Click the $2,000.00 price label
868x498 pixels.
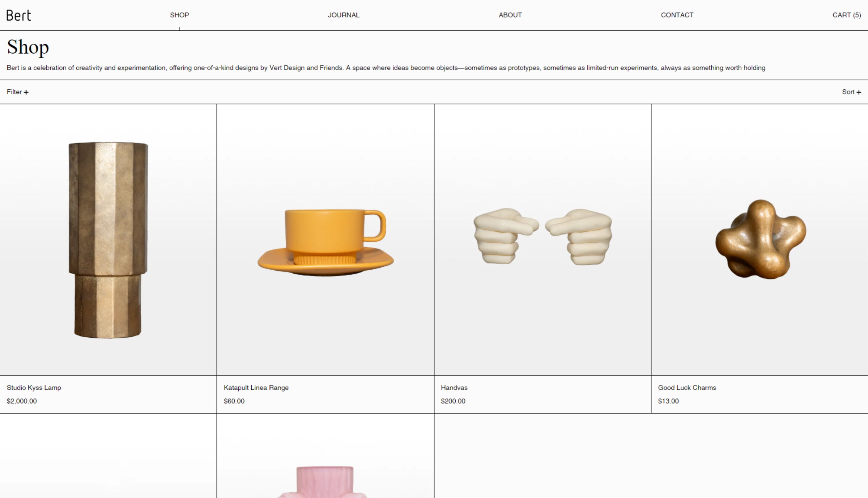tap(22, 401)
